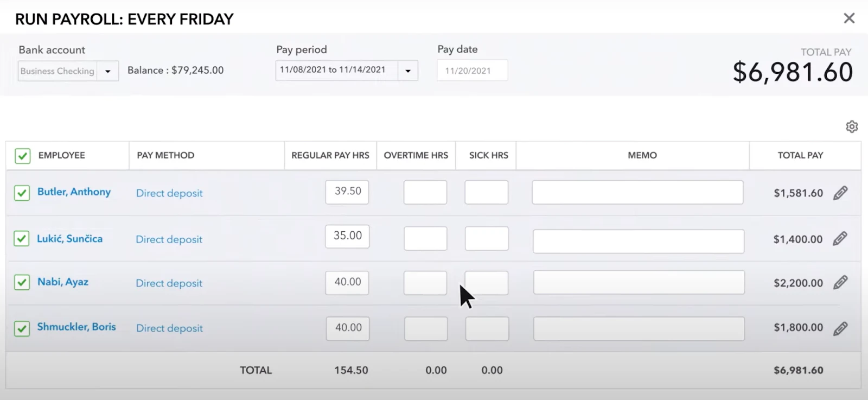Click the memo field for Nabi, Ayaz
This screenshot has width=868, height=400.
639,283
